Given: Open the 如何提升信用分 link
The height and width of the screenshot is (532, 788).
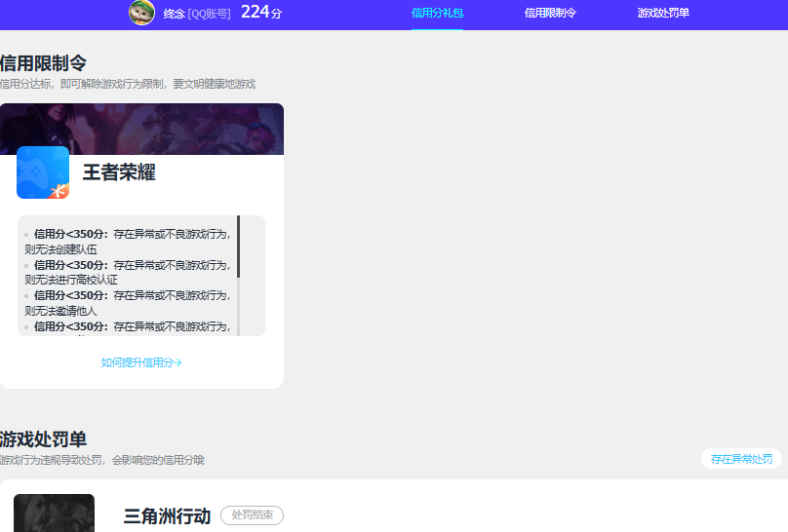Looking at the screenshot, I should [x=141, y=362].
